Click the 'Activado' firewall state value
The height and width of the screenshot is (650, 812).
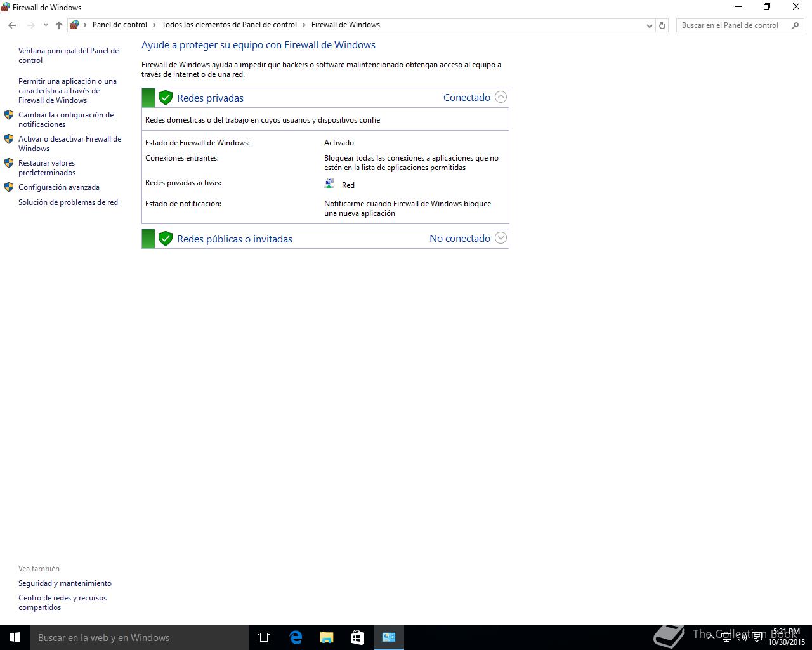(x=339, y=143)
